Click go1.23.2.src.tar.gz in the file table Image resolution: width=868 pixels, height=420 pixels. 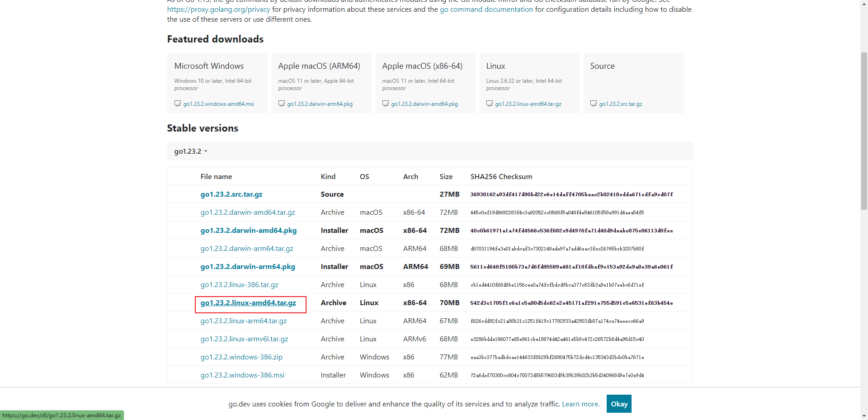[x=231, y=194]
